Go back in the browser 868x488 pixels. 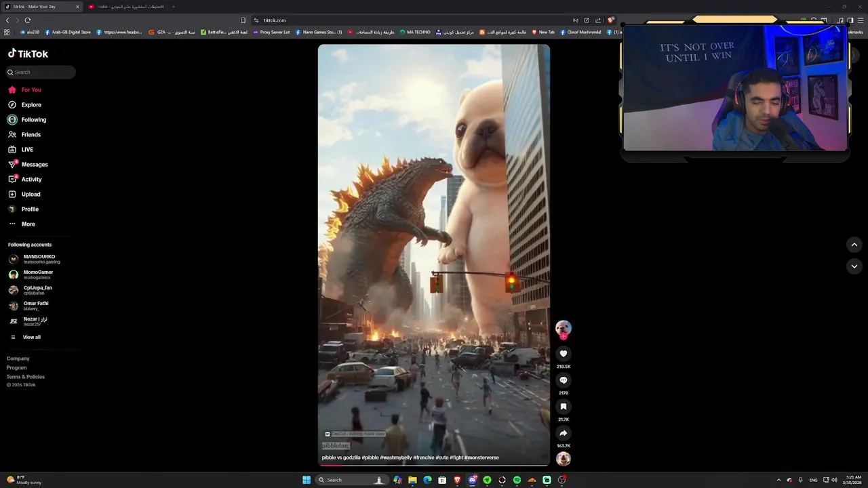click(7, 20)
